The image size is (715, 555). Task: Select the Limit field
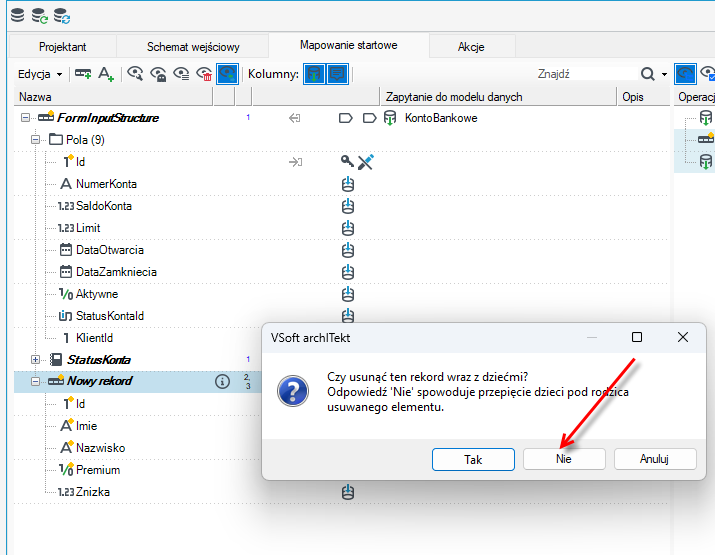pos(88,228)
